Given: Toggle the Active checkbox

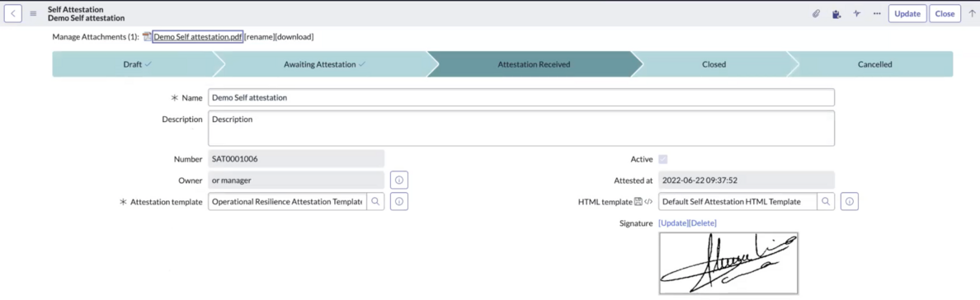Looking at the screenshot, I should [x=662, y=159].
